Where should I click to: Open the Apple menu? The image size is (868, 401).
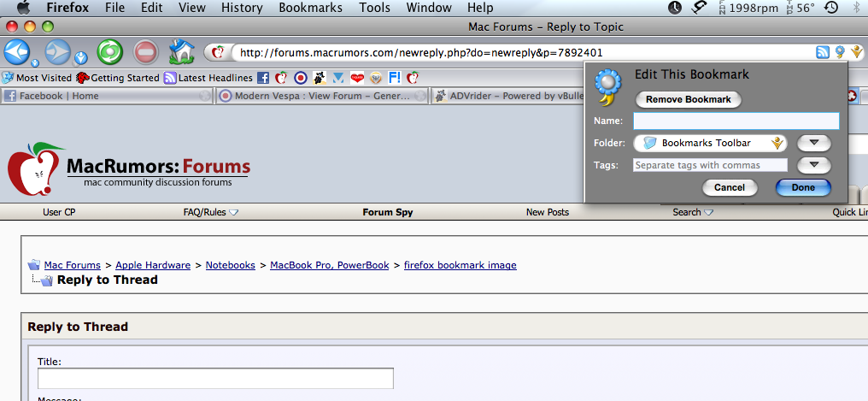coord(23,7)
